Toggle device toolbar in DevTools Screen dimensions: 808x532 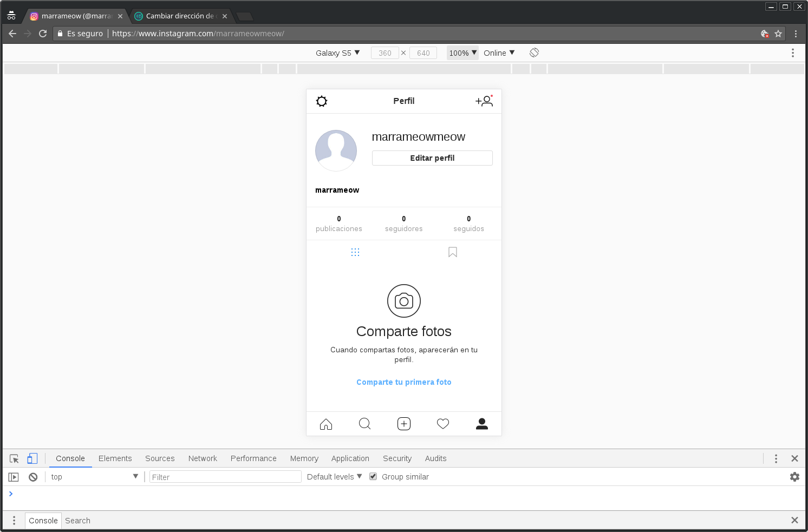point(32,458)
